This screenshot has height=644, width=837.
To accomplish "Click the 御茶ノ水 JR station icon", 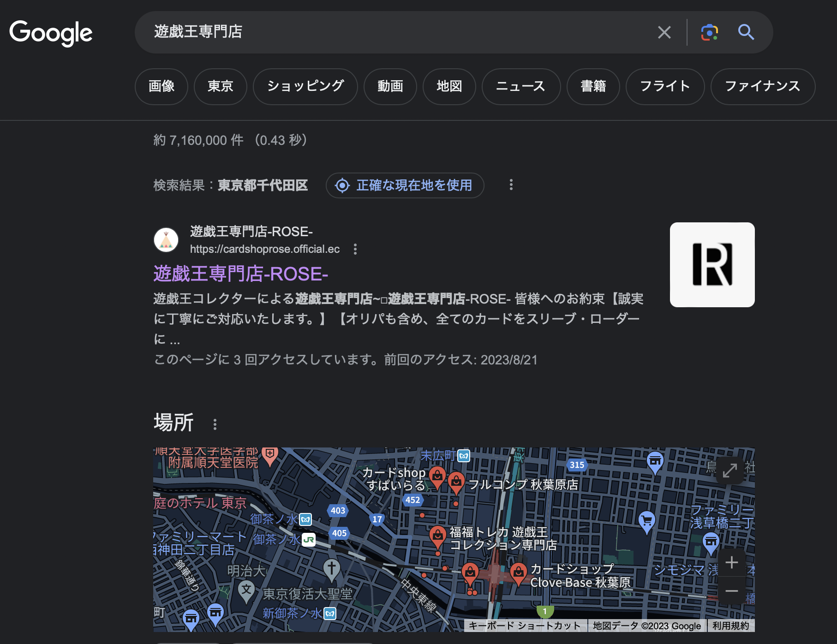I will pyautogui.click(x=309, y=539).
